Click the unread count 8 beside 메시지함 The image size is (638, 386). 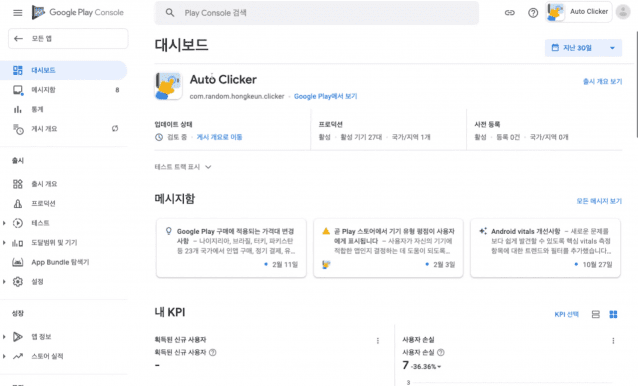point(117,90)
